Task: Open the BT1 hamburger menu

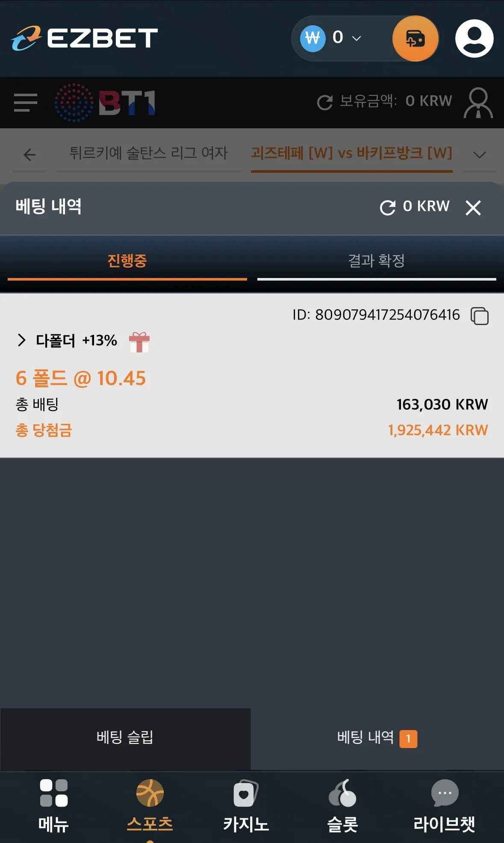Action: pyautogui.click(x=26, y=103)
